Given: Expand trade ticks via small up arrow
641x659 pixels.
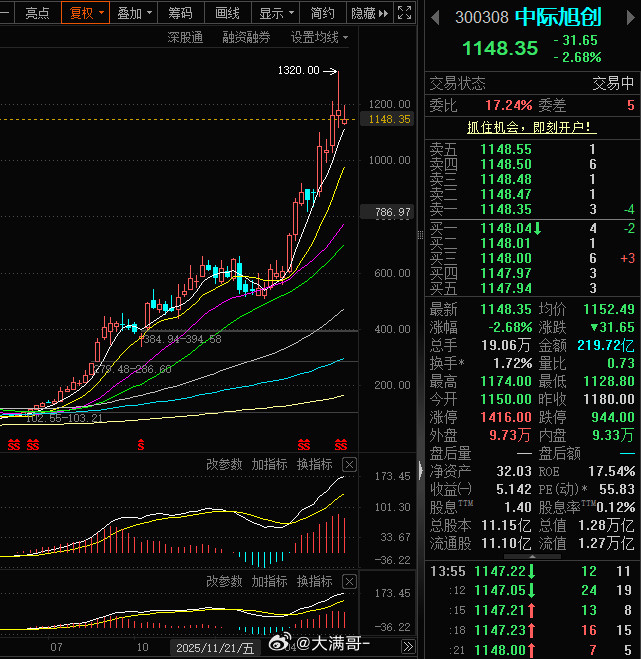Looking at the screenshot, I should point(532,556).
